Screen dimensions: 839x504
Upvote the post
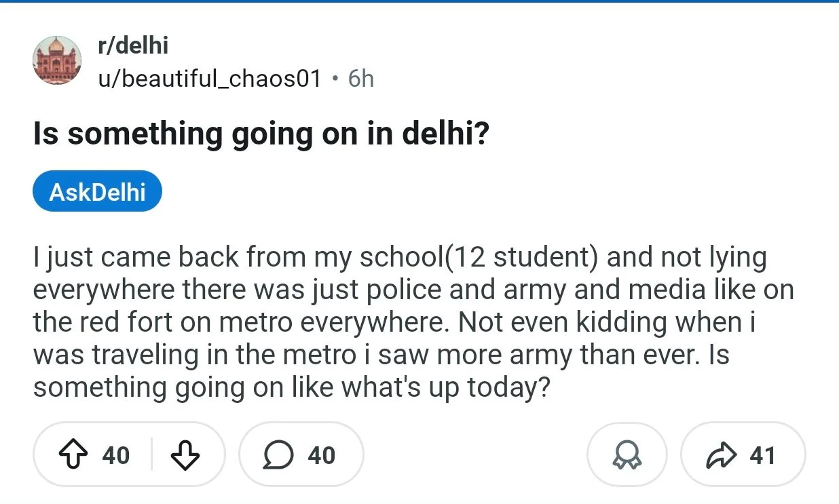73,455
